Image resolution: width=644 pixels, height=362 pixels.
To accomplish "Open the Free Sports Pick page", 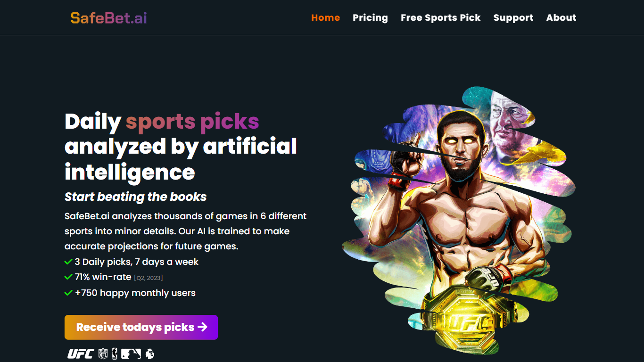I will pyautogui.click(x=440, y=18).
